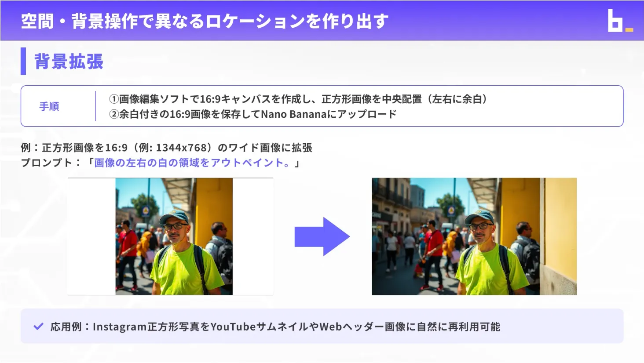
Task: Click the large purple right arrow
Action: click(x=322, y=236)
